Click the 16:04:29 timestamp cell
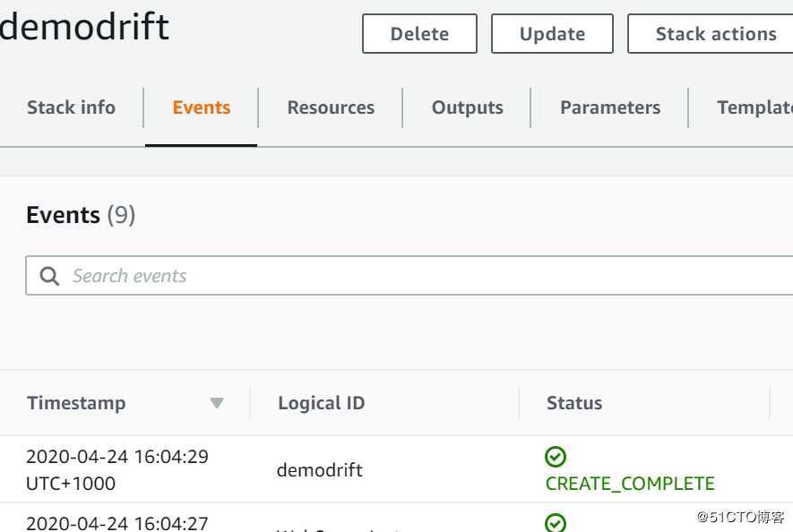The width and height of the screenshot is (793, 532). tap(117, 457)
